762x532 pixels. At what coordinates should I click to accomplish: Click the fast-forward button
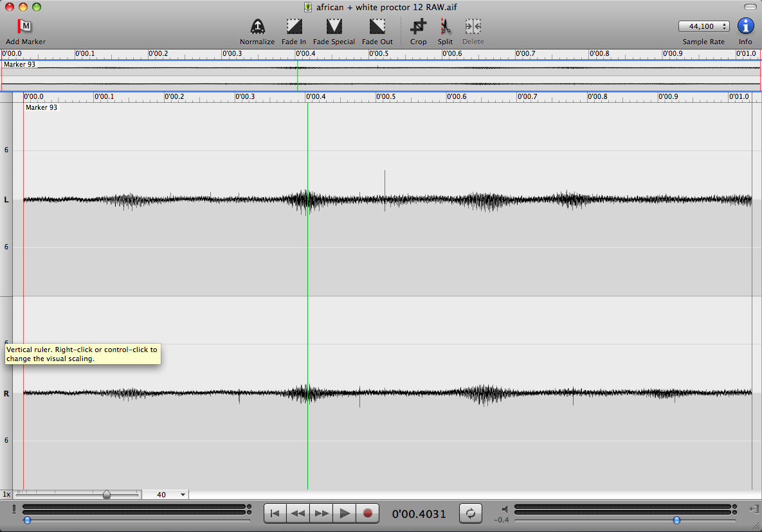click(x=322, y=513)
